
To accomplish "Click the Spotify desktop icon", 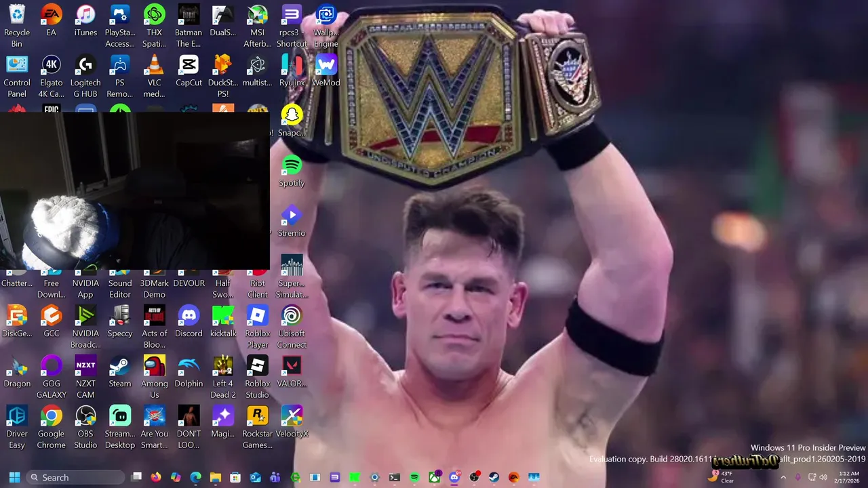I will coord(292,171).
